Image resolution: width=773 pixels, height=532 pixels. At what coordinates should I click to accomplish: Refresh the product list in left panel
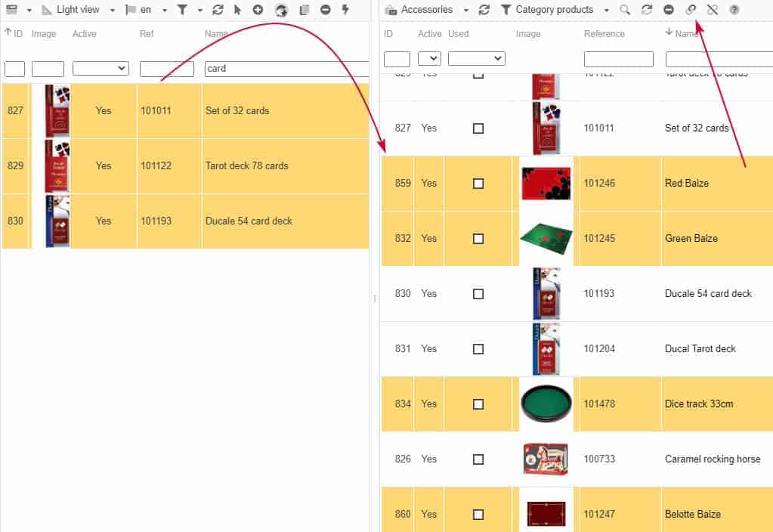pyautogui.click(x=218, y=10)
